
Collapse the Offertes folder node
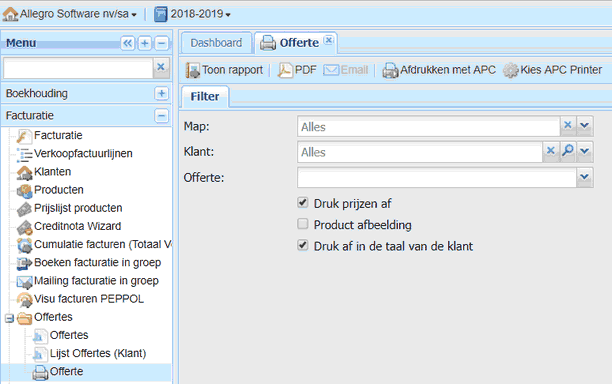pos(9,318)
